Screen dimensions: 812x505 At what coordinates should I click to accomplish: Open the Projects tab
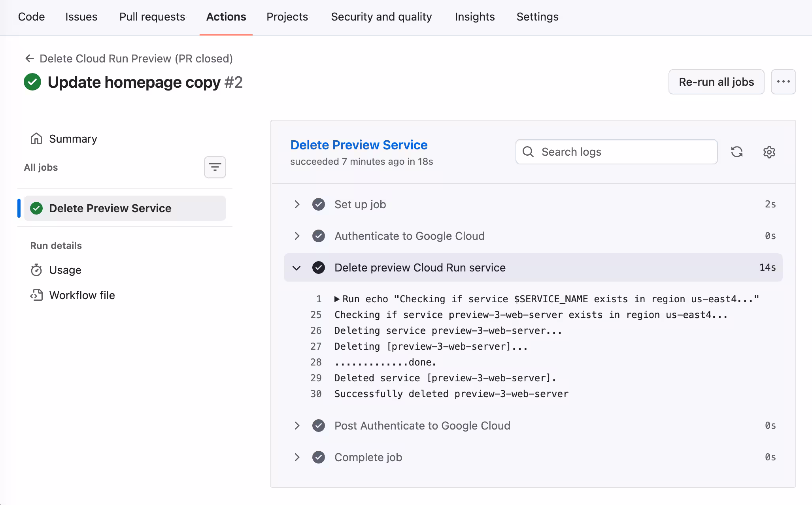point(287,17)
